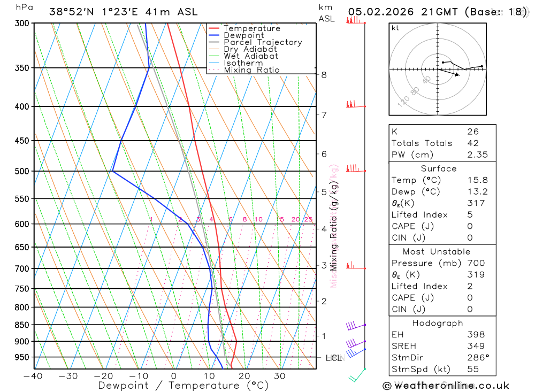535x392 pixels.
Task: Click the Surface section heading
Action: point(439,168)
